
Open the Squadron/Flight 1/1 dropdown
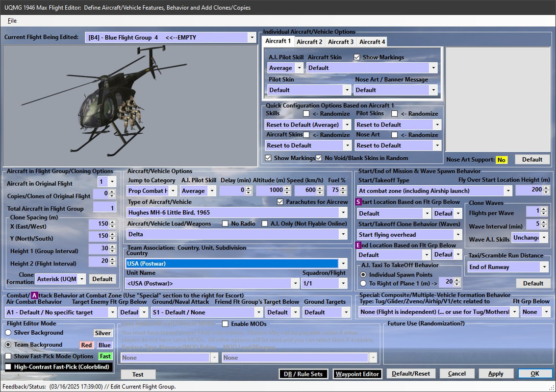(343, 284)
